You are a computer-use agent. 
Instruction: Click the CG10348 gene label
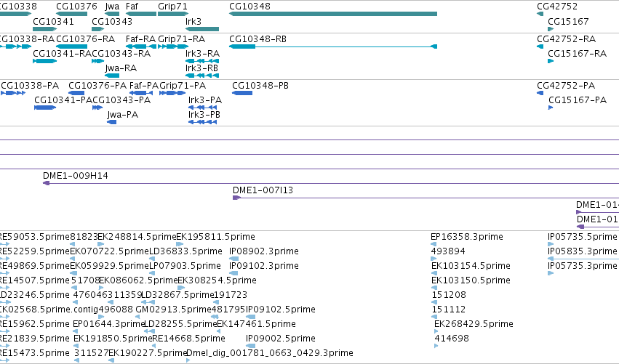pyautogui.click(x=249, y=7)
